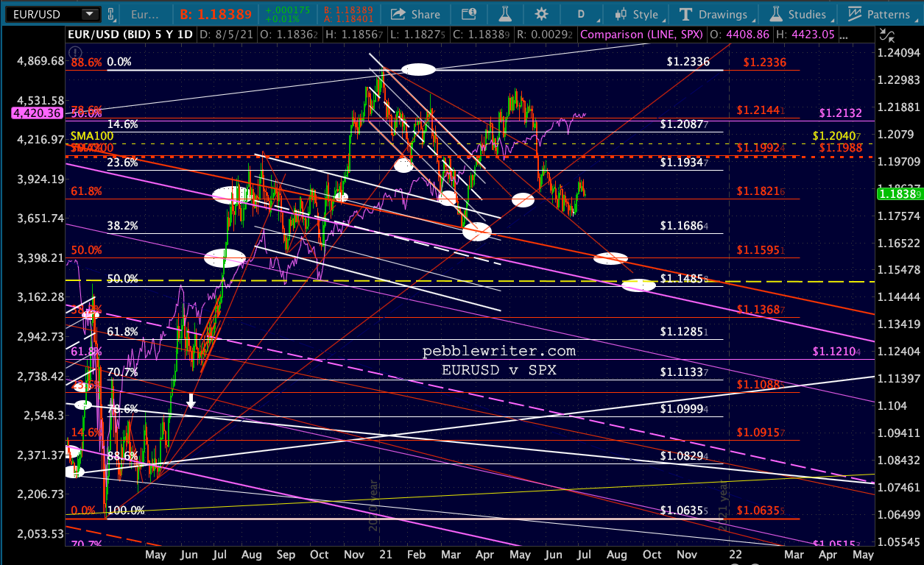Click the pebblewriter.com text note
Screen dimensions: 924x565
[498, 352]
